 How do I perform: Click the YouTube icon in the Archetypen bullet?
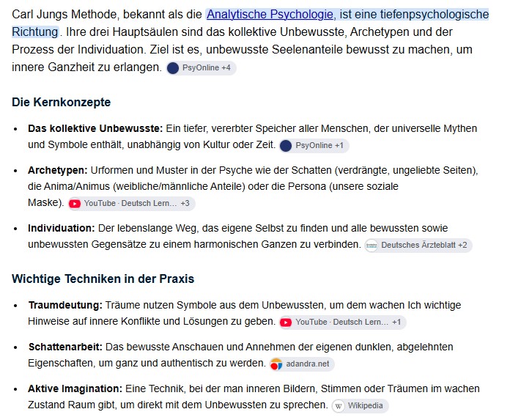click(x=75, y=203)
